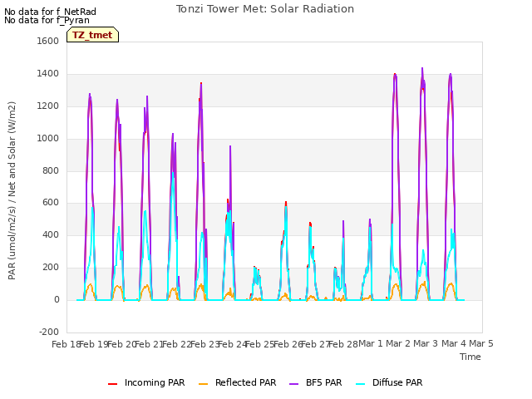Click the chart title Tonzi Tower Met: Solar Radiation

[265, 9]
